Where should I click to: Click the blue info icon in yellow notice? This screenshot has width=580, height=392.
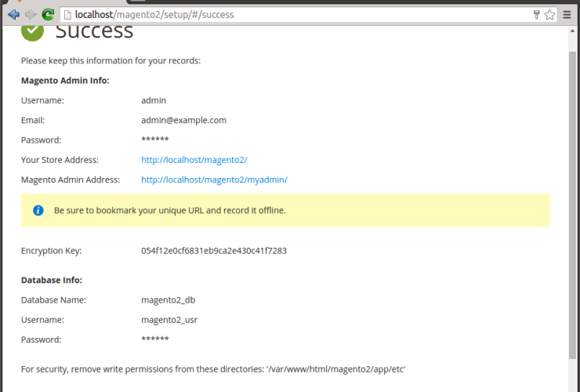pyautogui.click(x=38, y=210)
